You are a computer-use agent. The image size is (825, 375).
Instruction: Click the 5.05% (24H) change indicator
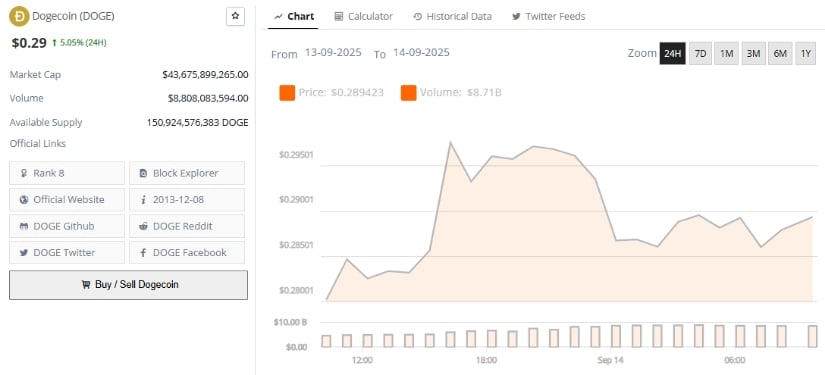tap(79, 43)
